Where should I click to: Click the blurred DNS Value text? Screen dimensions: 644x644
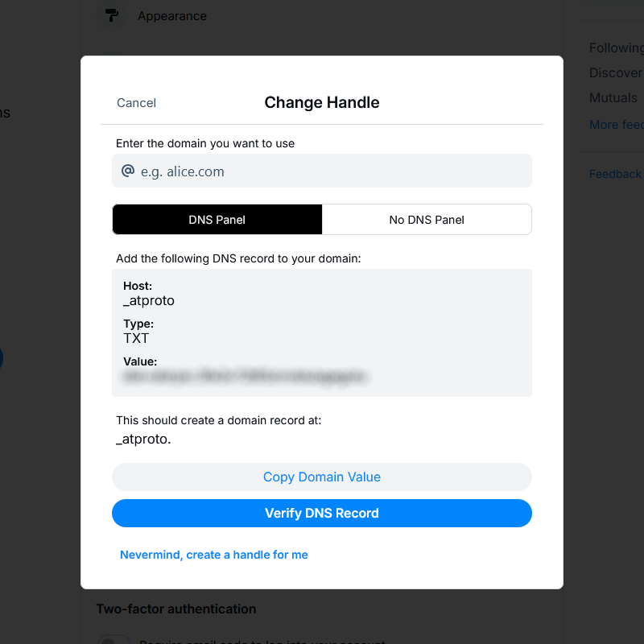coord(246,376)
